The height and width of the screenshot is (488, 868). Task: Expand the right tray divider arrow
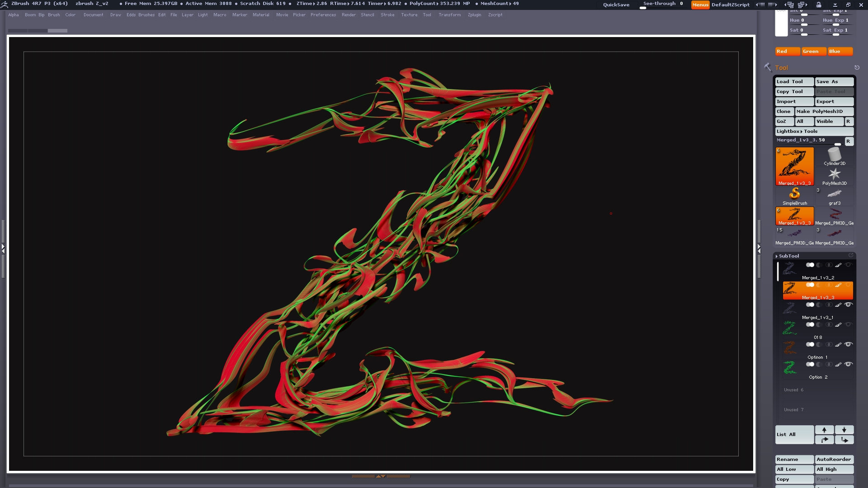[759, 249]
